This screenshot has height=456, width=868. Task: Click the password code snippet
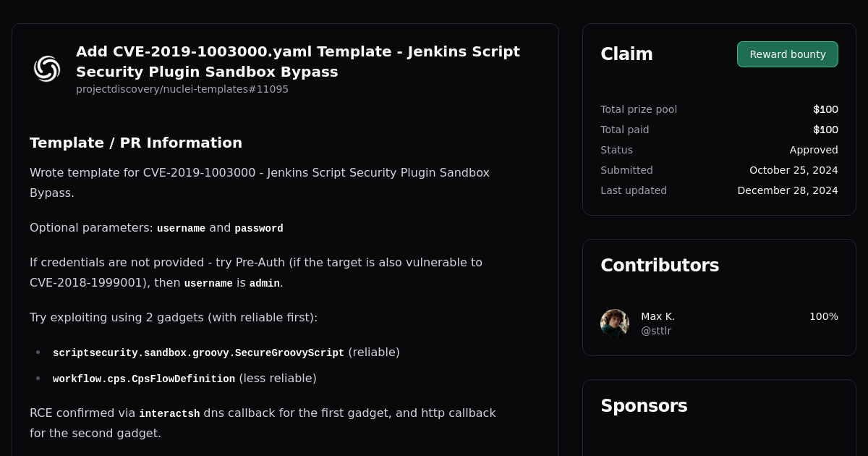258,228
